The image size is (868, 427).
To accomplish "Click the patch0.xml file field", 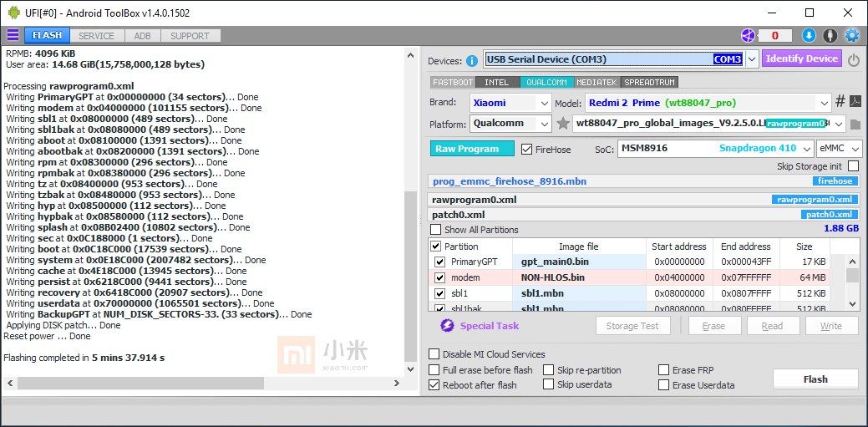I will click(644, 215).
